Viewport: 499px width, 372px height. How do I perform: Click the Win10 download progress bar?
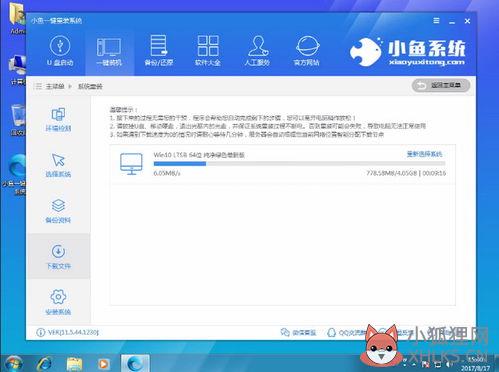[299, 164]
